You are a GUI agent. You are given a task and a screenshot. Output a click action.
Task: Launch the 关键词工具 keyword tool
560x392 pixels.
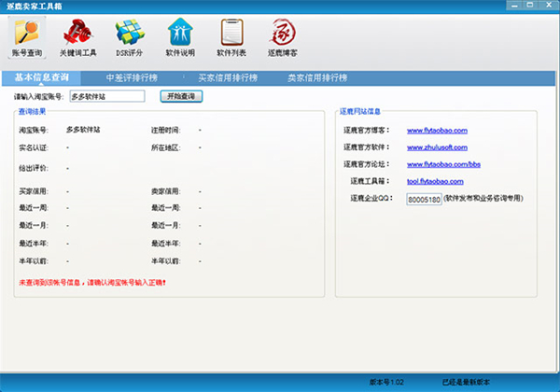click(x=77, y=38)
